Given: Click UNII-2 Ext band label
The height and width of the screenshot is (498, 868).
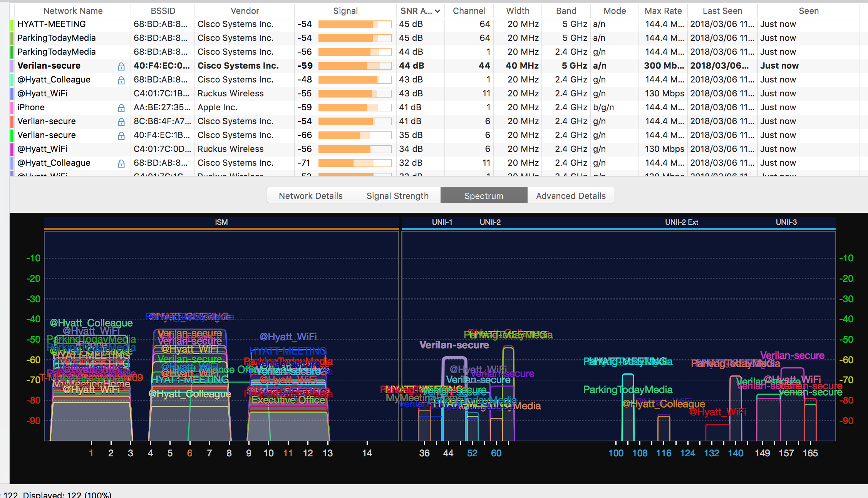Looking at the screenshot, I should point(682,222).
